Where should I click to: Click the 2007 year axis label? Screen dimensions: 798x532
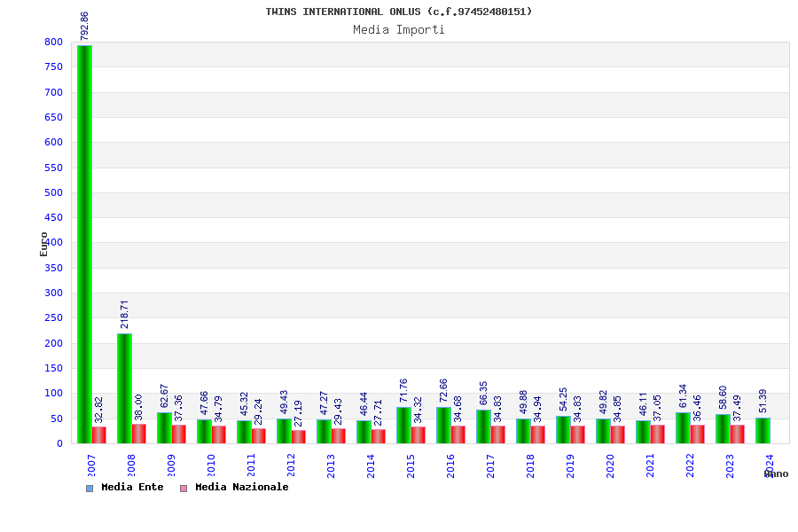(x=91, y=465)
